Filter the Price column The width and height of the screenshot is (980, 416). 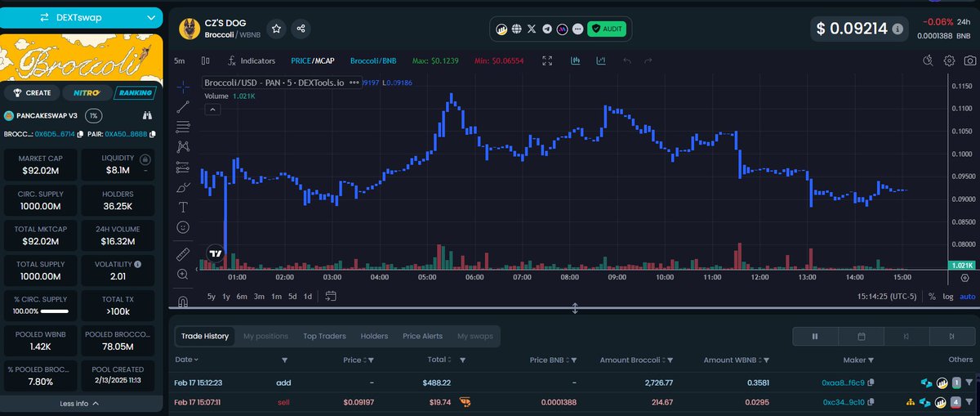click(371, 360)
